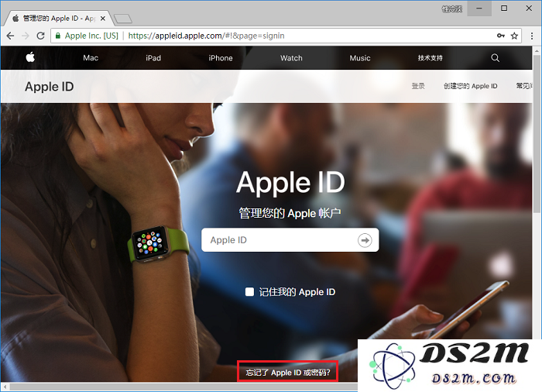Close the Apple ID browser tab
The width and height of the screenshot is (542, 392).
[103, 19]
